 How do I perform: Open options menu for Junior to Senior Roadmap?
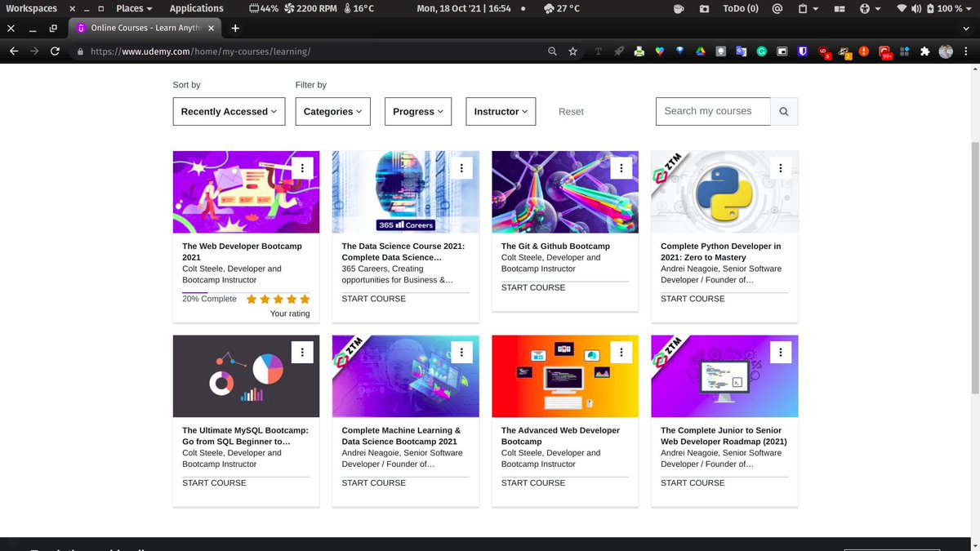point(781,352)
